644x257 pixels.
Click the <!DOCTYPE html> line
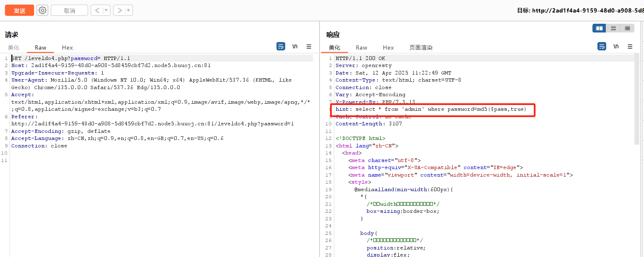click(x=360, y=138)
